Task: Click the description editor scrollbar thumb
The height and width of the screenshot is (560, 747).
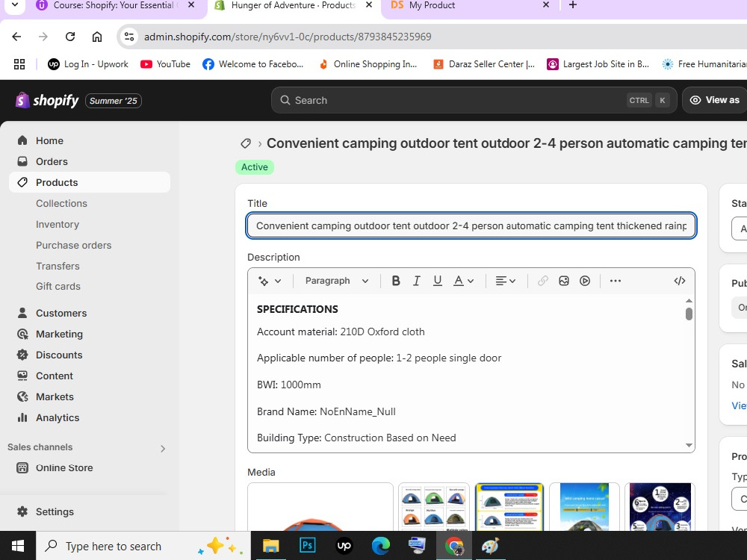Action: pos(689,314)
